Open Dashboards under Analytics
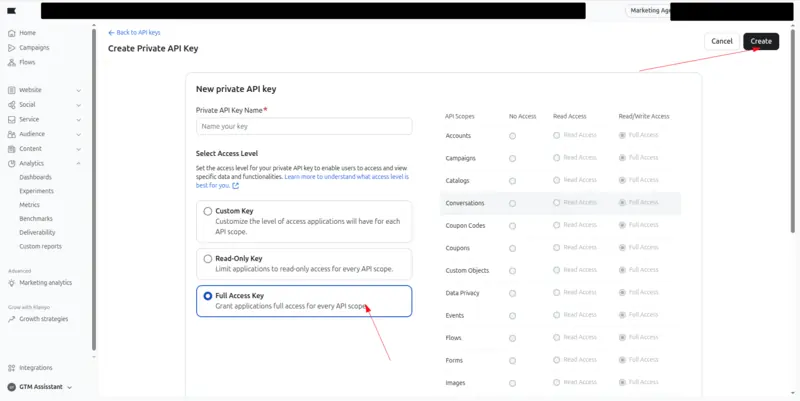This screenshot has width=800, height=401. 36,178
